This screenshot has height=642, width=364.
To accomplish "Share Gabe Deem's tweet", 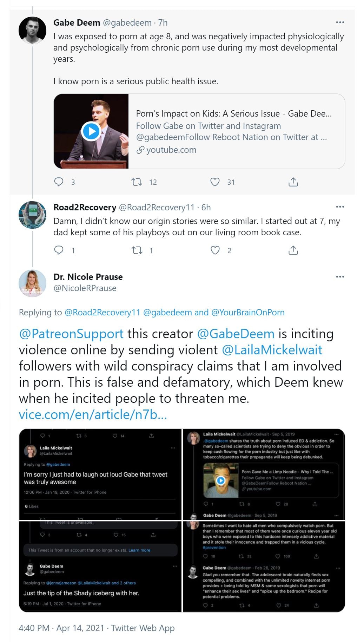I will (x=293, y=182).
